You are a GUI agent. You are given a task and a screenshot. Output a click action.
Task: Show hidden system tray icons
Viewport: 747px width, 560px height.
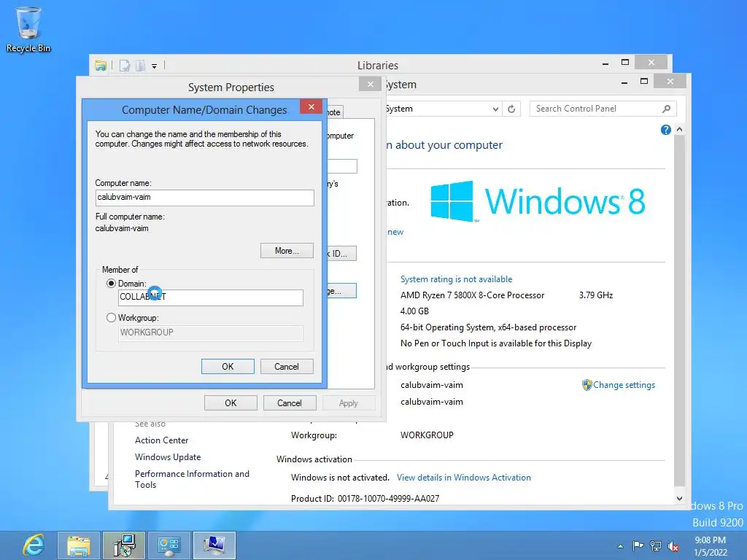(620, 546)
